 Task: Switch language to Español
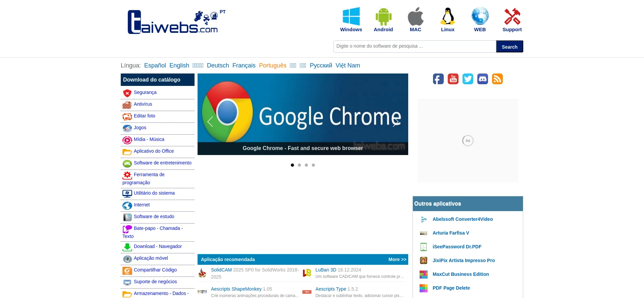pos(155,65)
